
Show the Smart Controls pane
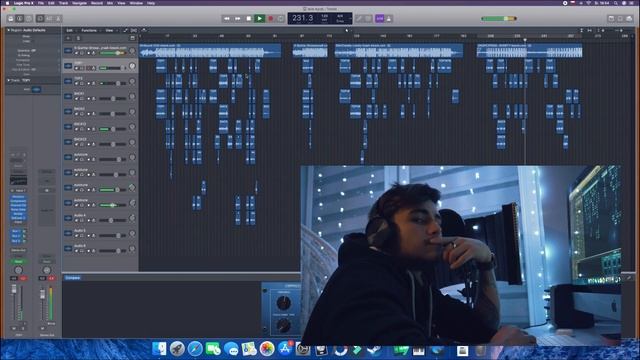[x=40, y=19]
